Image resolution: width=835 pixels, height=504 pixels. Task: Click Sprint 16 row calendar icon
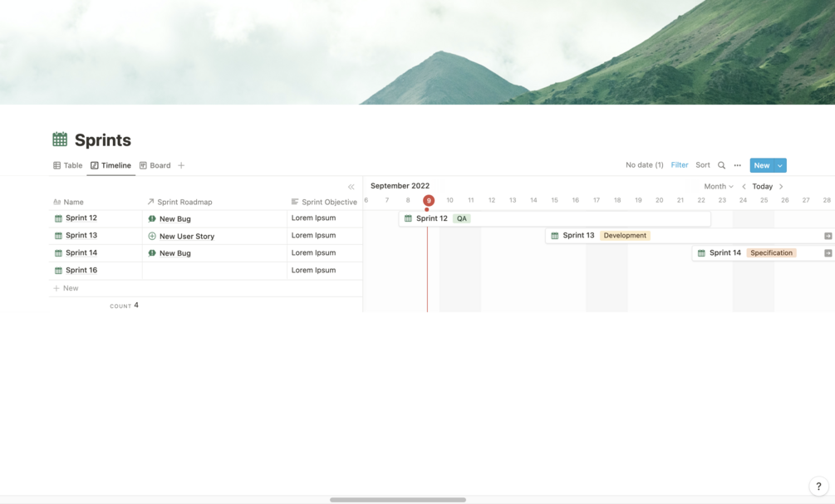(x=59, y=271)
